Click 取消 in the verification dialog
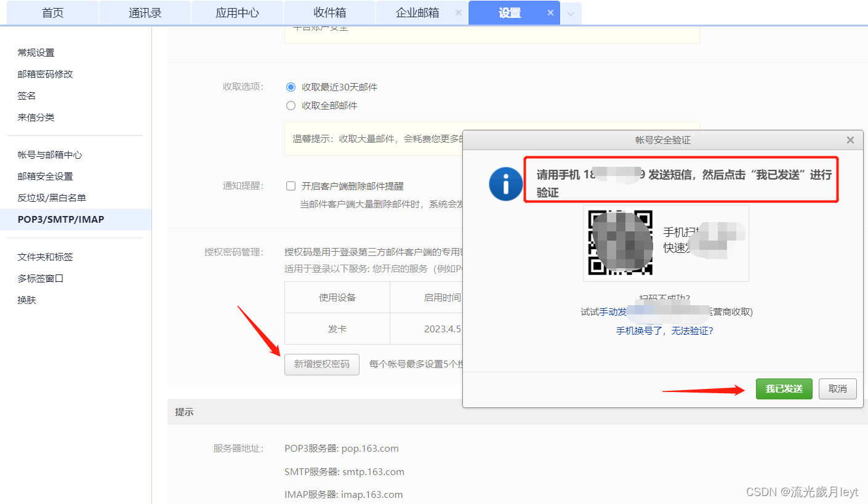The height and width of the screenshot is (504, 868). point(838,389)
